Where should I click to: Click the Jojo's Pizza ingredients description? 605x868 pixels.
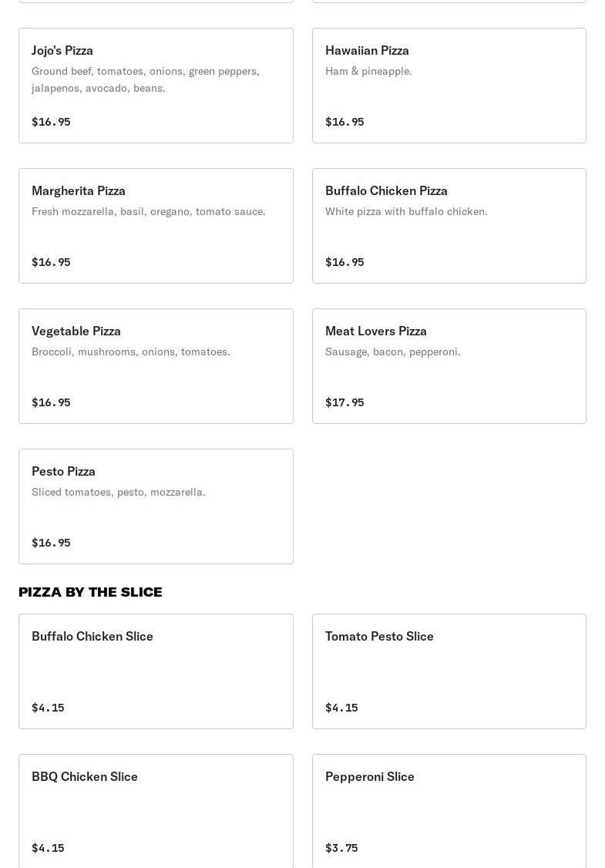[x=146, y=79]
